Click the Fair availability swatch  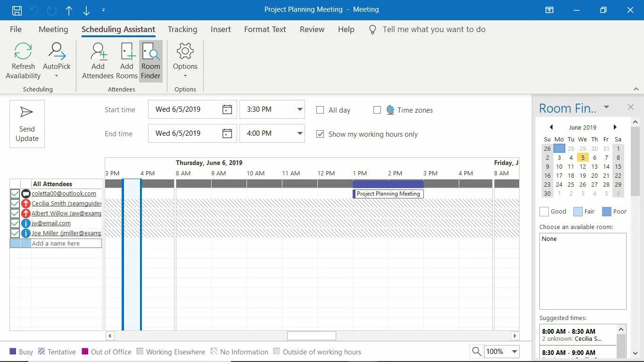pyautogui.click(x=578, y=212)
